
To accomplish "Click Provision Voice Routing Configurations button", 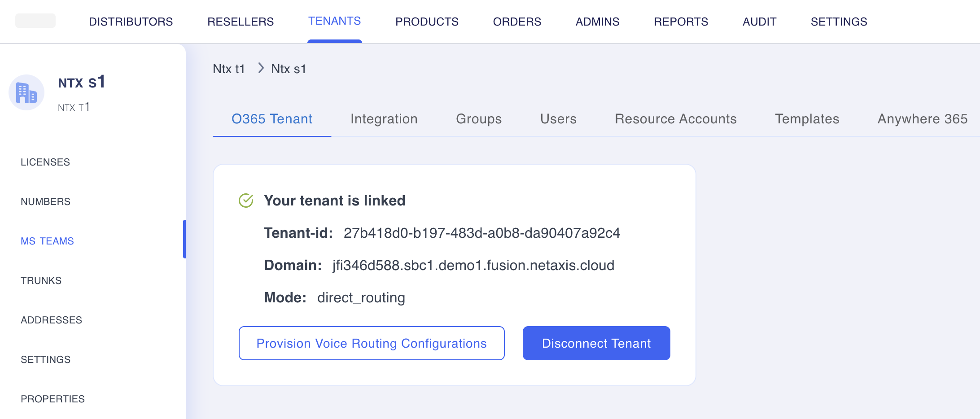I will click(x=372, y=343).
